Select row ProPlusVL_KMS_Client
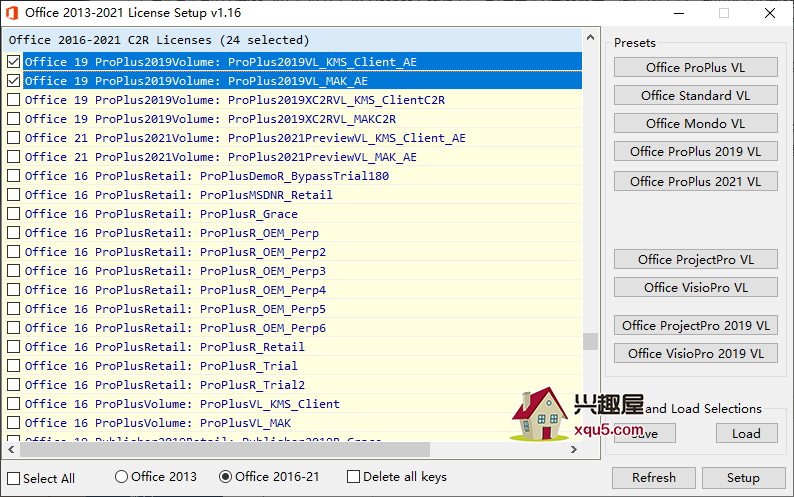The height and width of the screenshot is (497, 794). (x=293, y=404)
